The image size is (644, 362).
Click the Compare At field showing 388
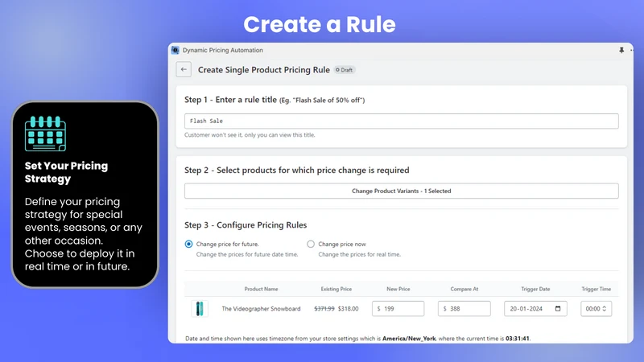(464, 309)
